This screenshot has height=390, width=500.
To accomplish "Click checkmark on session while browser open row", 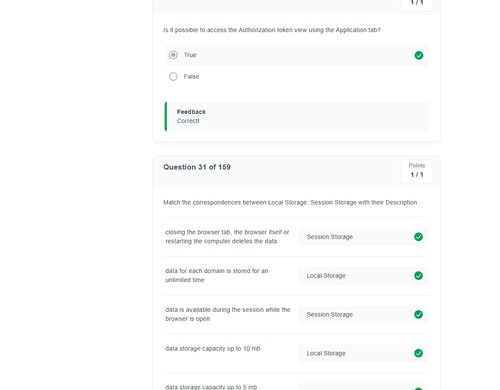I will [418, 314].
